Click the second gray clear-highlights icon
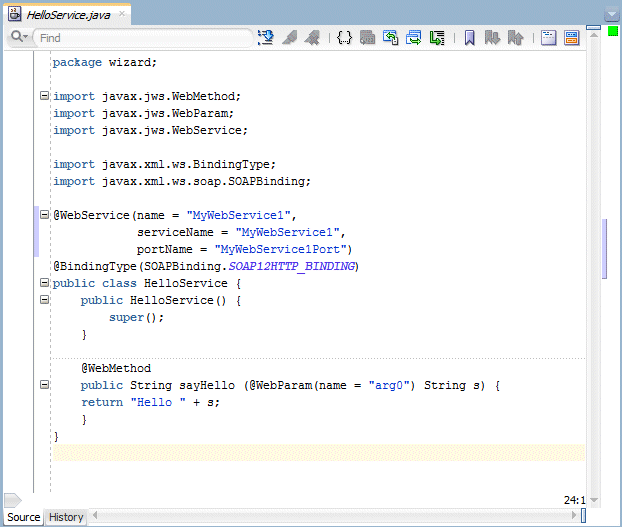Image resolution: width=622 pixels, height=527 pixels. 313,38
